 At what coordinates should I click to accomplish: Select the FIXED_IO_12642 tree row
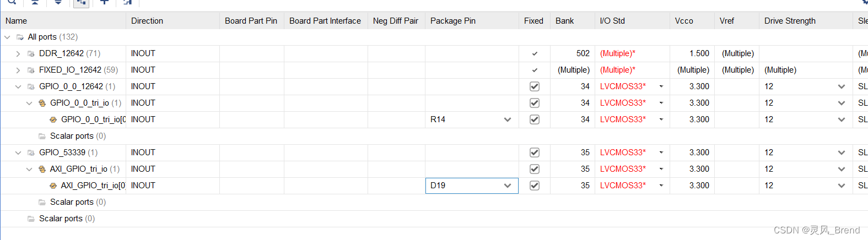(x=70, y=70)
